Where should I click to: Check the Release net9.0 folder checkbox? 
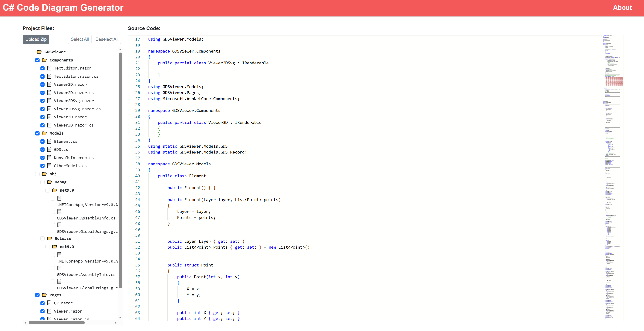[x=48, y=247]
